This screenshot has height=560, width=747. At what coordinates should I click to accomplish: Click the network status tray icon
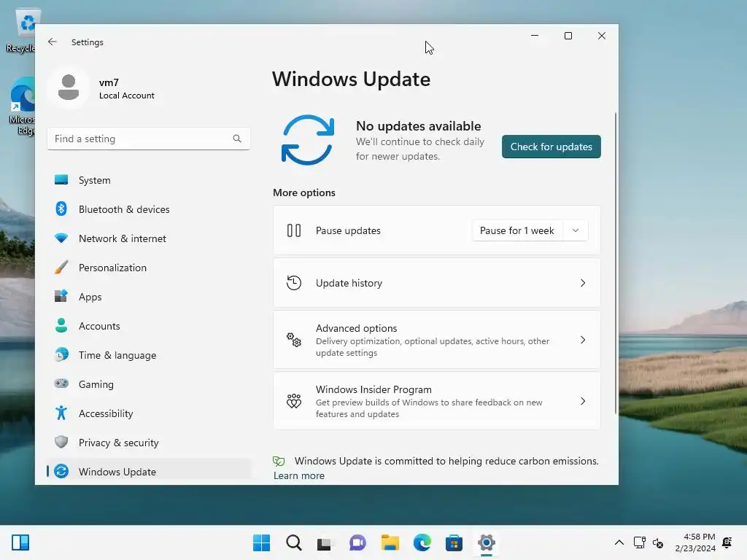639,542
